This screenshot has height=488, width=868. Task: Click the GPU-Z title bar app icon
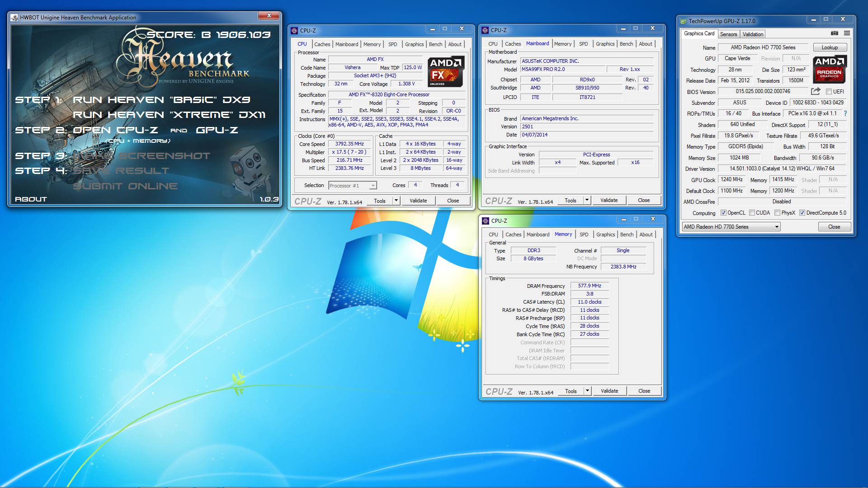[683, 21]
